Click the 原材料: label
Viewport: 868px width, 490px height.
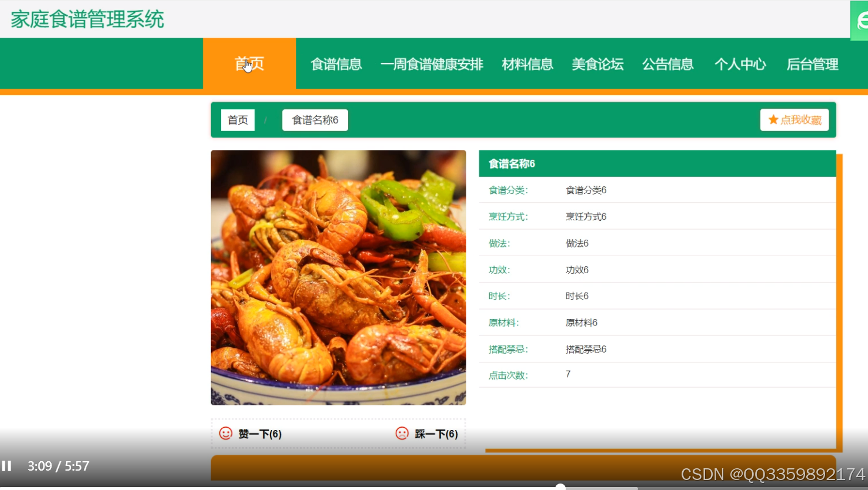point(504,323)
